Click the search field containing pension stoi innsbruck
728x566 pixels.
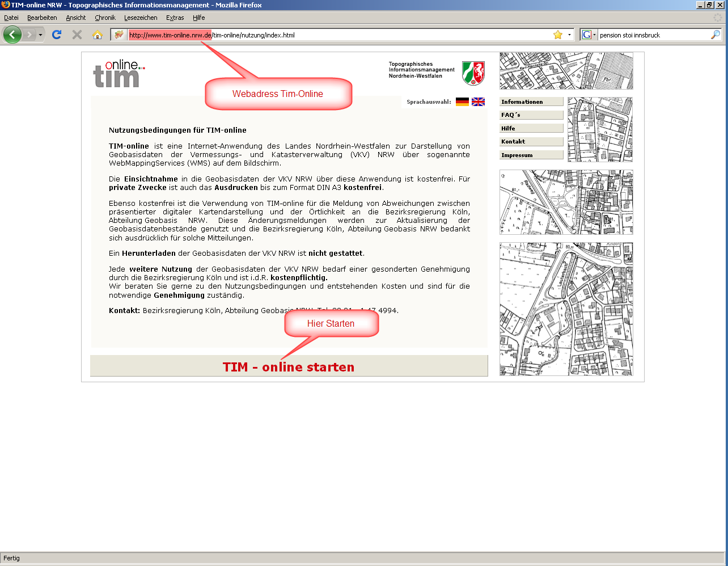click(x=652, y=35)
